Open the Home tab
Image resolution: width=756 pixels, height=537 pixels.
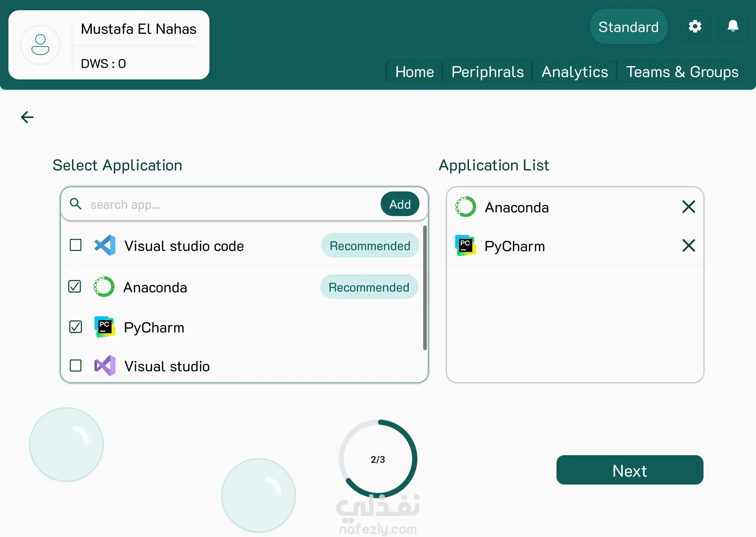tap(415, 72)
